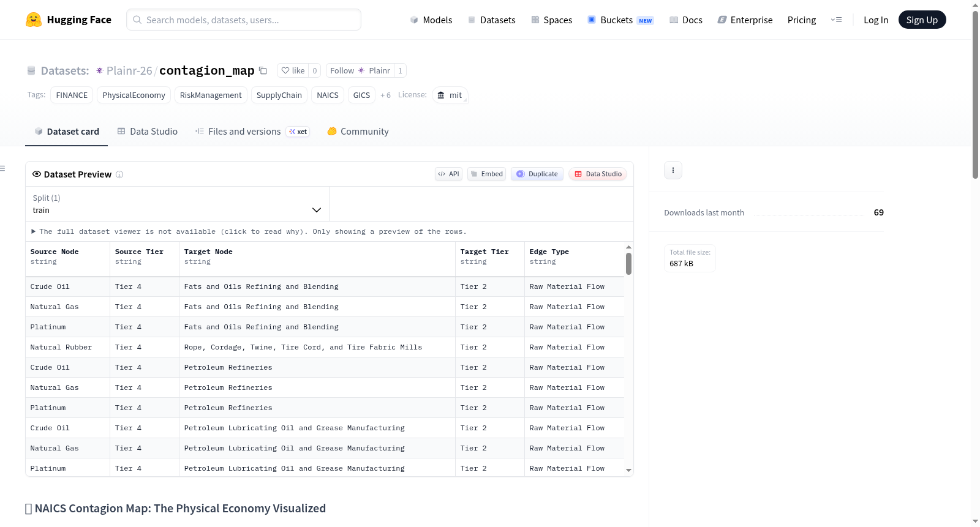Copy dataset name with the copy icon
The width and height of the screenshot is (980, 527).
263,70
